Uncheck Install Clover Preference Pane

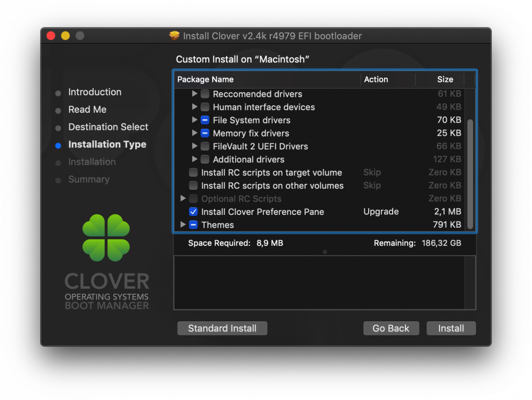[x=194, y=212]
